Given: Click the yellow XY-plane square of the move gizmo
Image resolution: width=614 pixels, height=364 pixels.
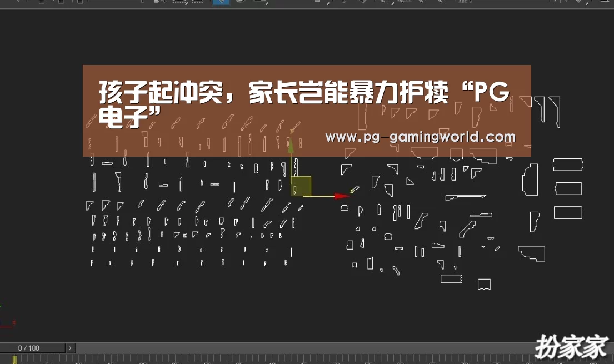Looking at the screenshot, I should (301, 186).
